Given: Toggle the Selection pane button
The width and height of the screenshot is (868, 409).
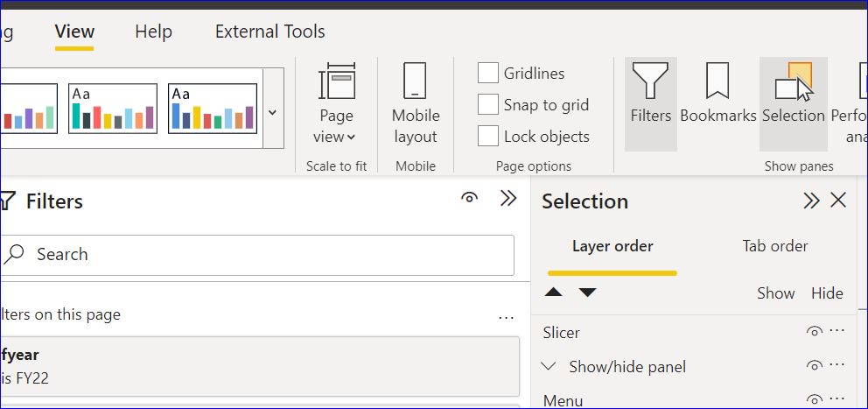Looking at the screenshot, I should (794, 103).
